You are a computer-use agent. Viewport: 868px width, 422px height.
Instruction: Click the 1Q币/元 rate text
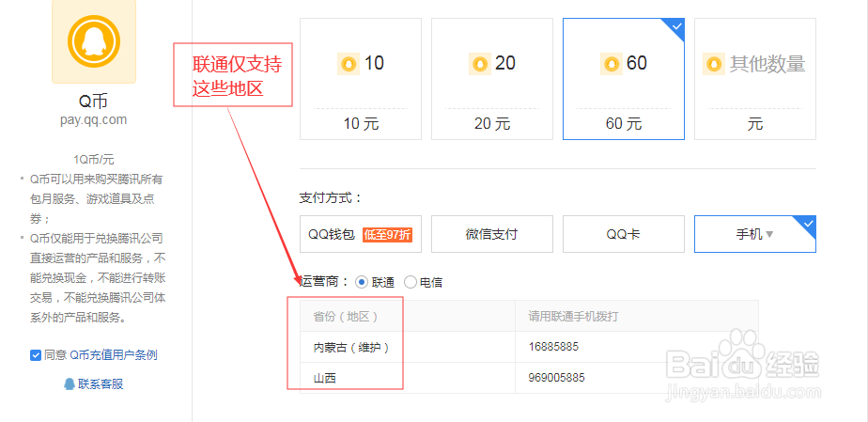pos(94,160)
